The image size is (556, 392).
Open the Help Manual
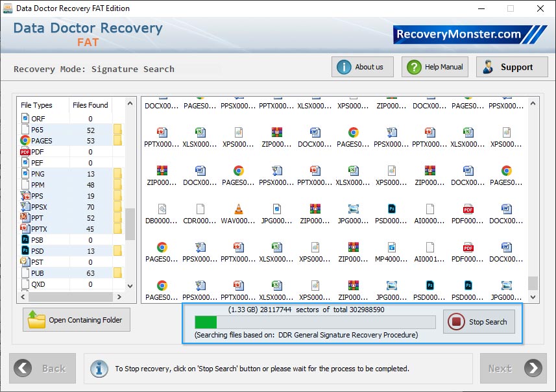point(434,66)
